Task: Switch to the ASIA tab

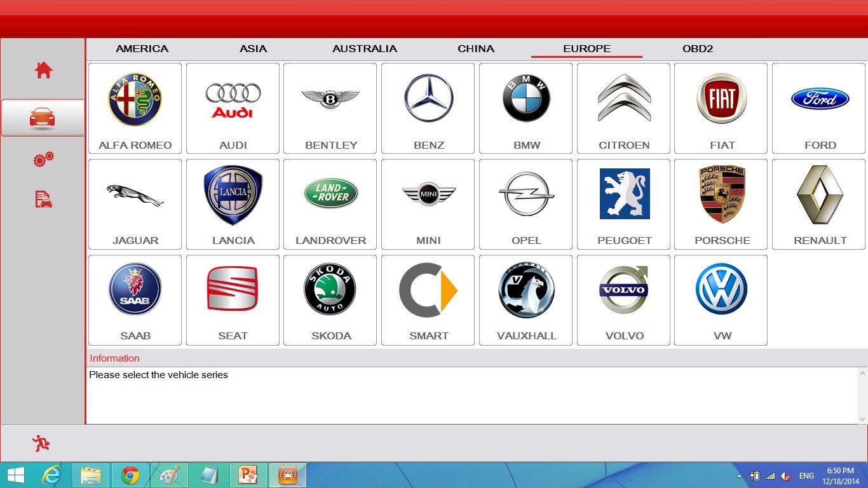Action: [x=253, y=48]
